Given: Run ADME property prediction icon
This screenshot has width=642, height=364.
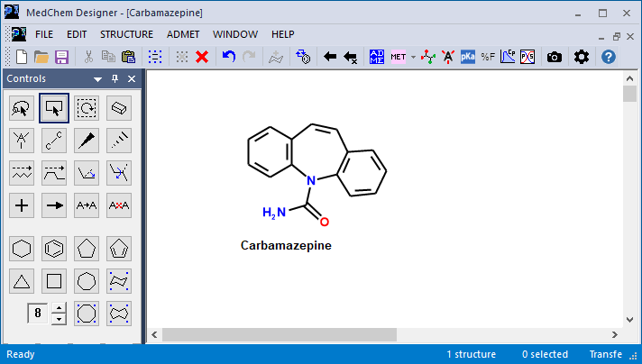Looking at the screenshot, I should click(377, 57).
